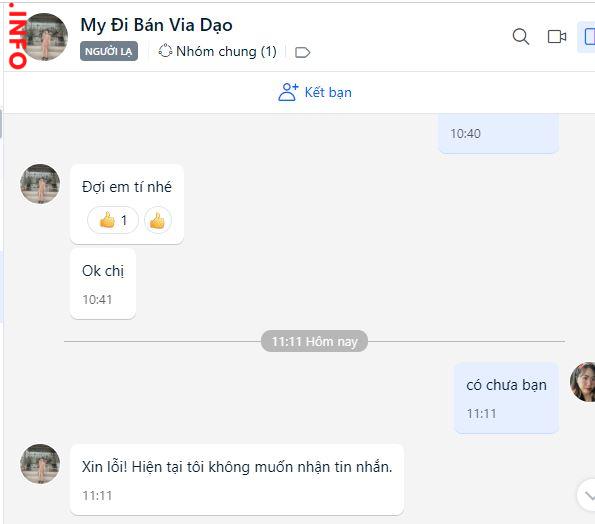The image size is (595, 524).
Task: Click the 'có chưa bạn' sent message
Action: (506, 398)
